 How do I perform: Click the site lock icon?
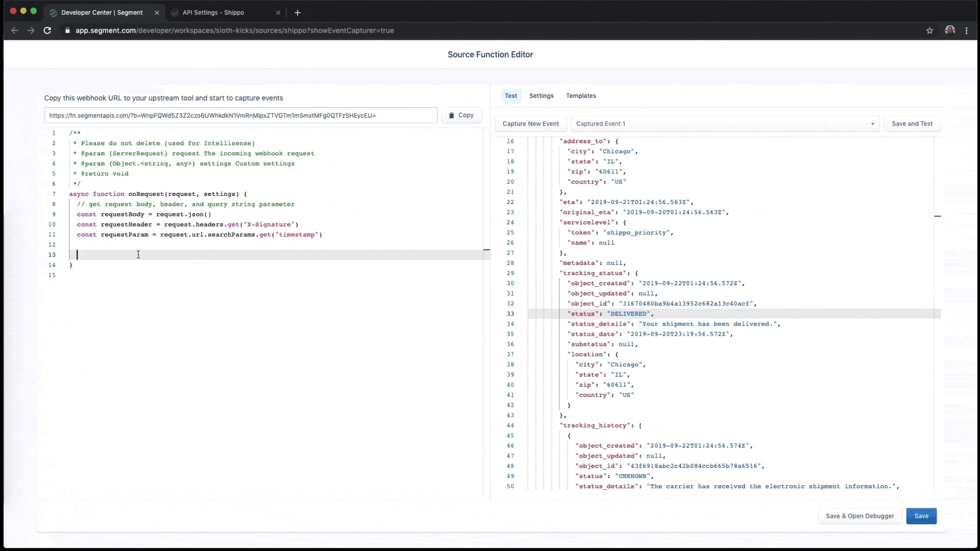click(67, 31)
